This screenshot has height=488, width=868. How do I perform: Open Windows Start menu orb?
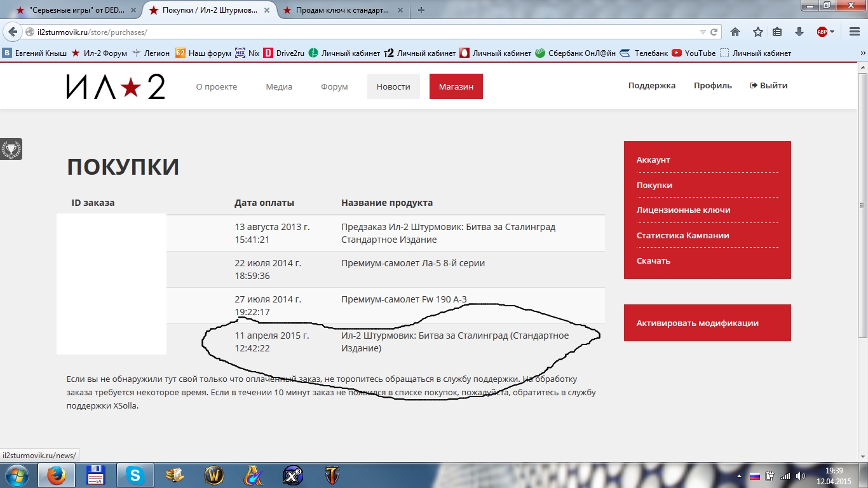[16, 475]
